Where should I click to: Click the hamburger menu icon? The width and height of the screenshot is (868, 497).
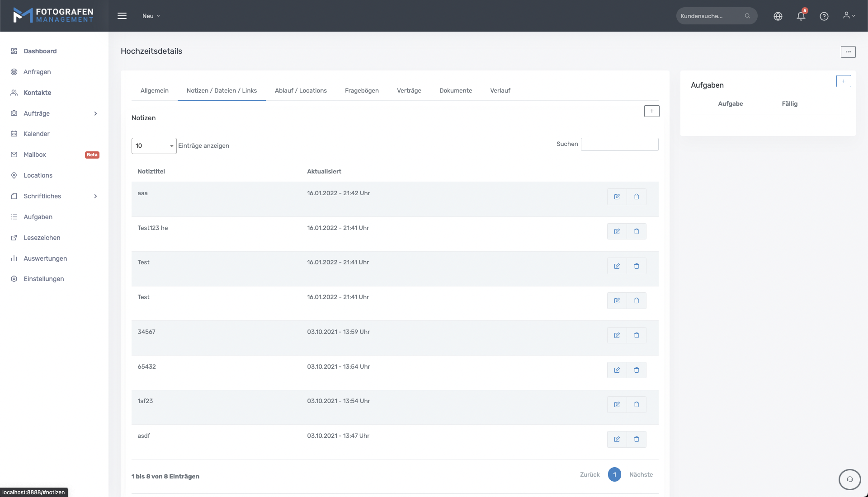[x=122, y=16]
